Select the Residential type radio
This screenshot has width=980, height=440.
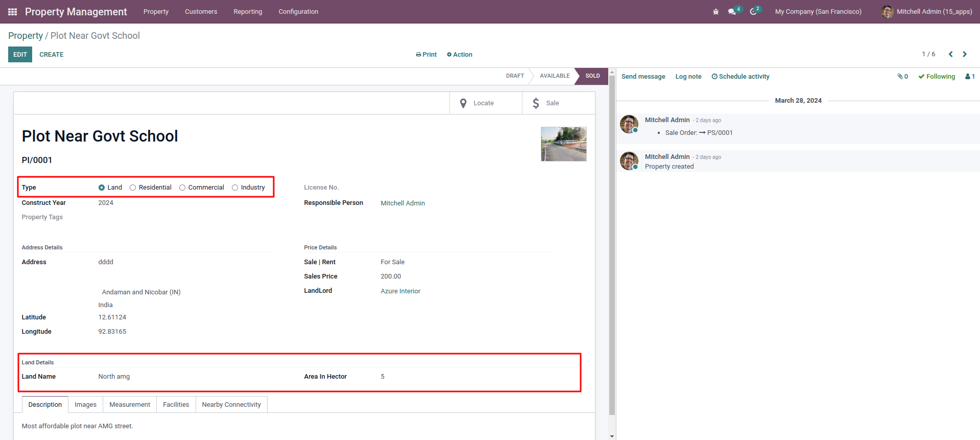pos(133,188)
